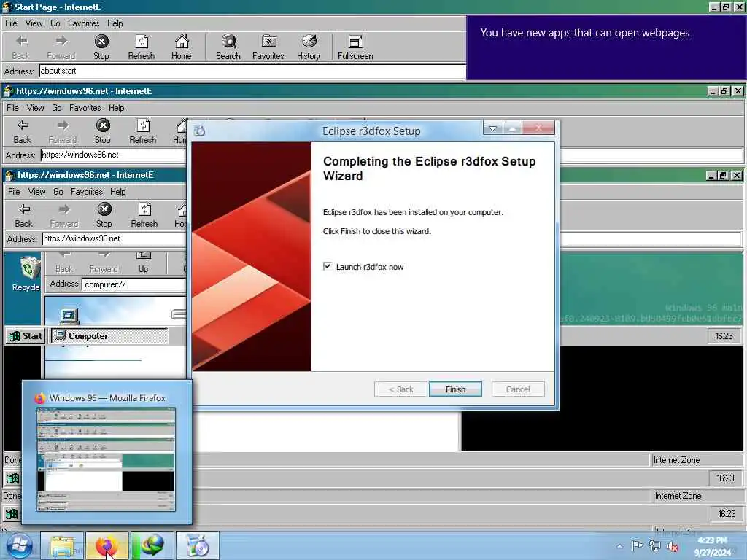Click the about:start address field
Screen dimensions: 747x560
point(252,71)
